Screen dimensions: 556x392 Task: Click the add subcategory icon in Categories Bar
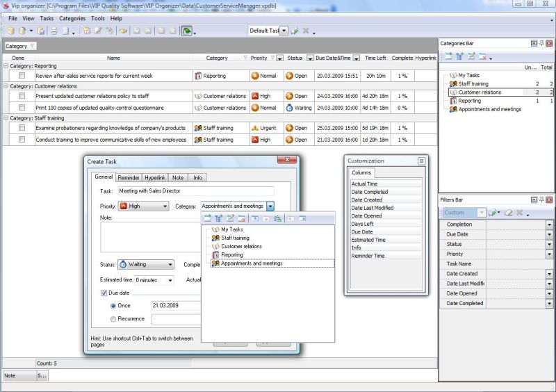click(x=459, y=56)
